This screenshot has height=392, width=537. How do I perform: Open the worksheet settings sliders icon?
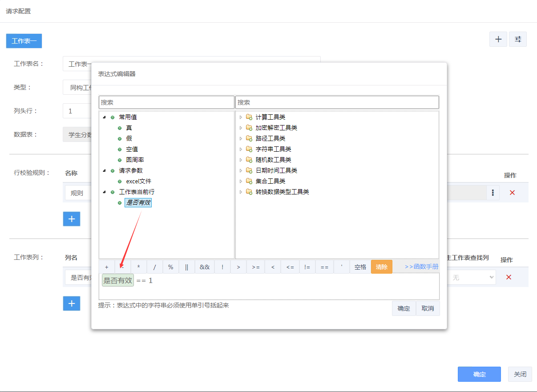tap(518, 39)
